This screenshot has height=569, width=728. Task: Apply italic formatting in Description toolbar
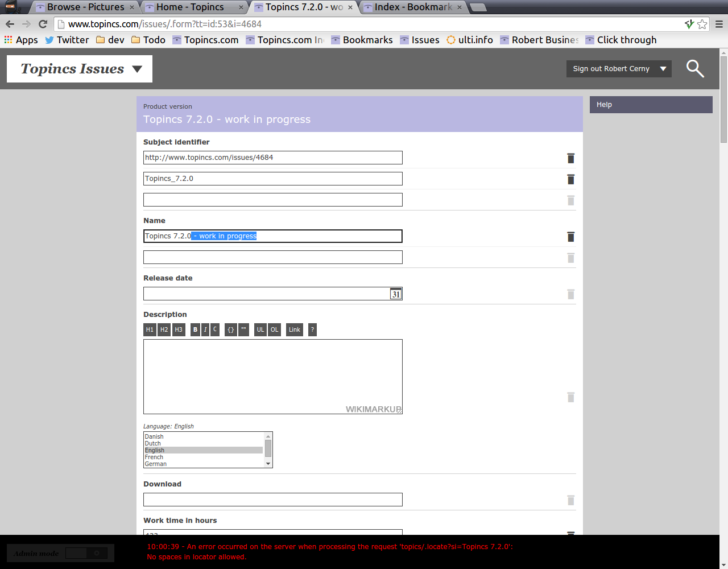coord(205,329)
